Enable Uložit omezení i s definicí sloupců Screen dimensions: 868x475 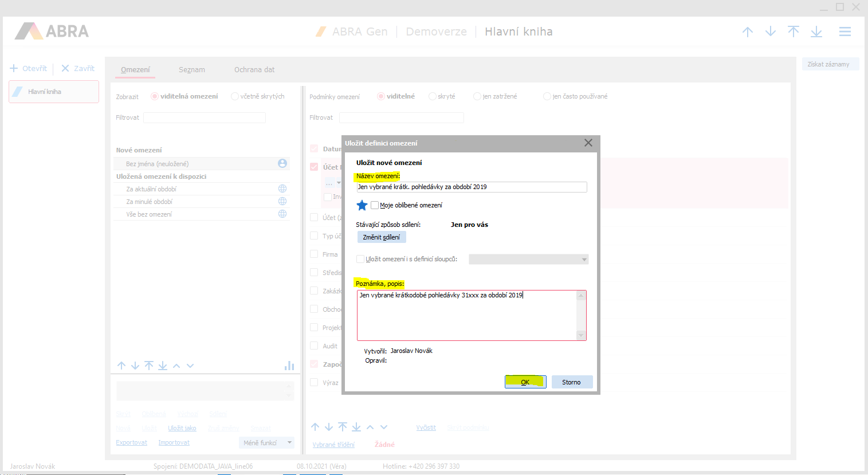360,259
